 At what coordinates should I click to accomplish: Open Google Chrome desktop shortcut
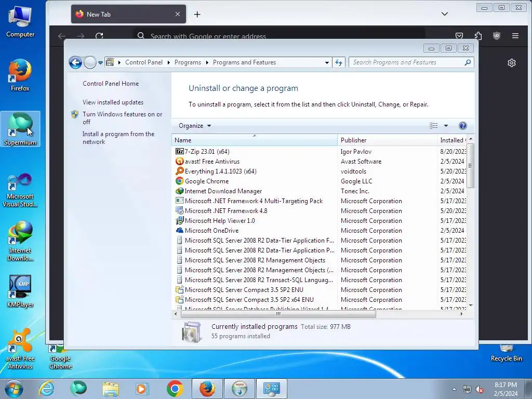point(60,357)
